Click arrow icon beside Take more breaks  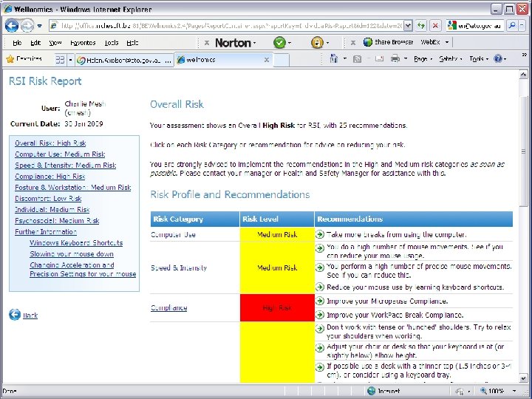point(320,234)
